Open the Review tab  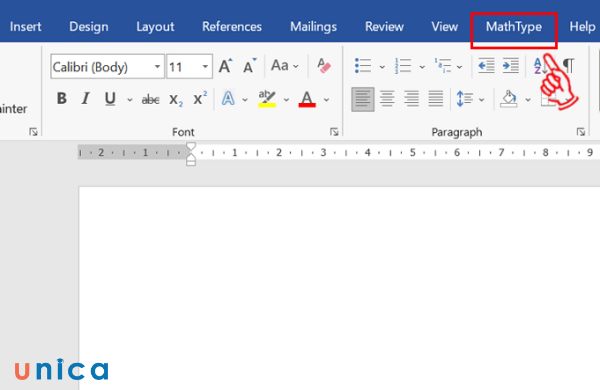[384, 26]
